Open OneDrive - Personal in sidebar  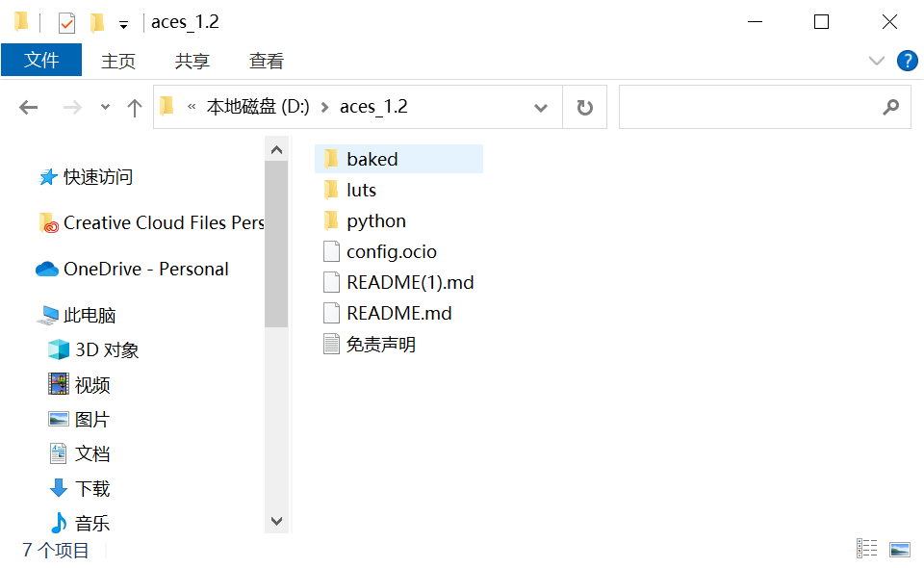click(145, 270)
